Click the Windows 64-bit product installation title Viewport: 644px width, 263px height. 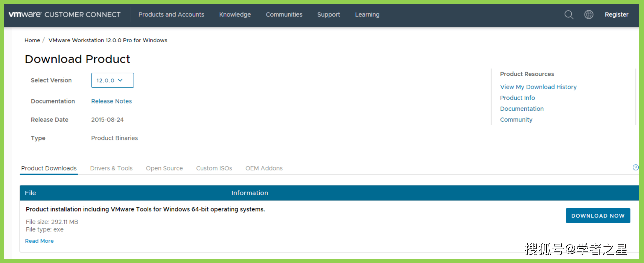(x=145, y=209)
